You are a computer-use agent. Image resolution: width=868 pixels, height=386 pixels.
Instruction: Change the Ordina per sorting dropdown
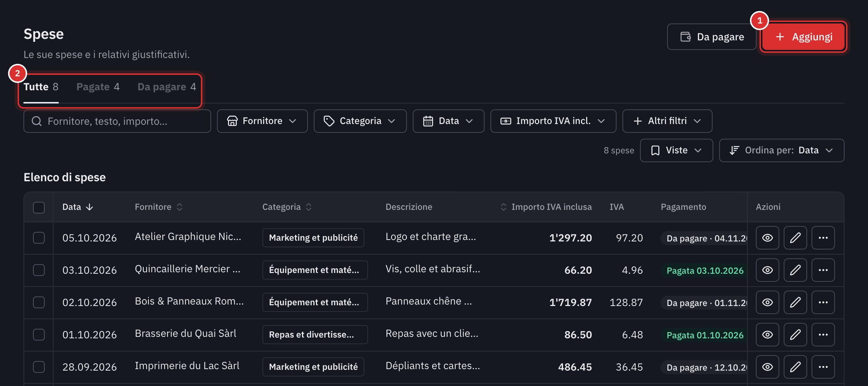coord(781,150)
